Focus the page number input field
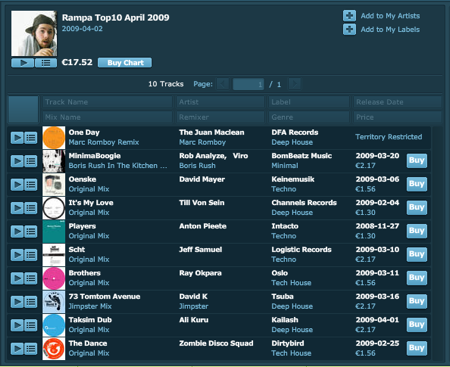Viewport: 450px width, 367px height. [249, 84]
